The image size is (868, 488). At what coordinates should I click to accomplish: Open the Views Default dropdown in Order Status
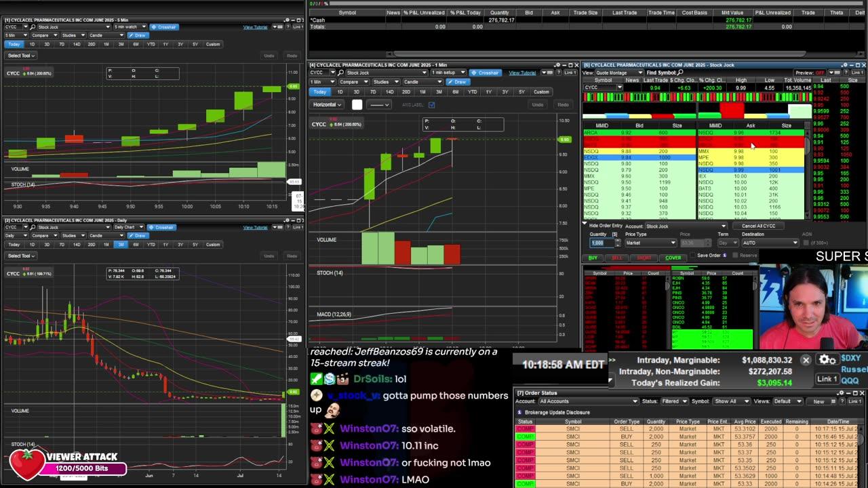coord(788,401)
